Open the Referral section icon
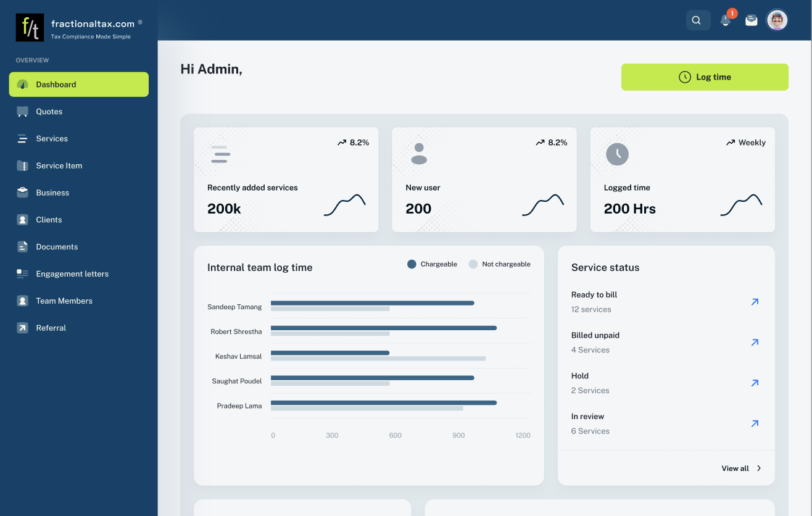 point(23,328)
